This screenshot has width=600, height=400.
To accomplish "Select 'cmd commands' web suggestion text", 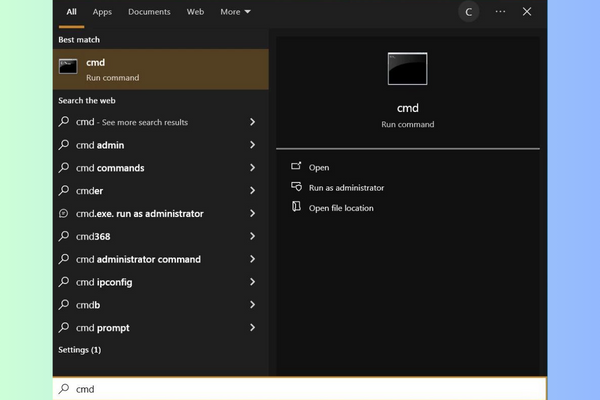I will point(110,168).
